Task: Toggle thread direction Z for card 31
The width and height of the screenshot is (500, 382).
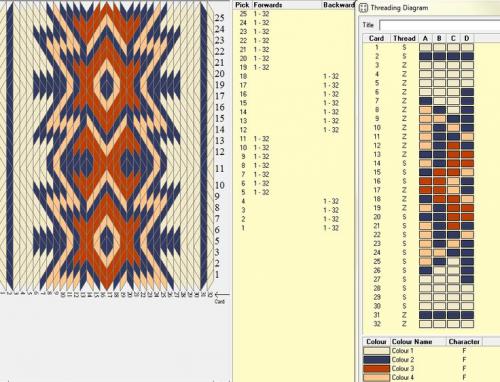Action: (x=404, y=315)
